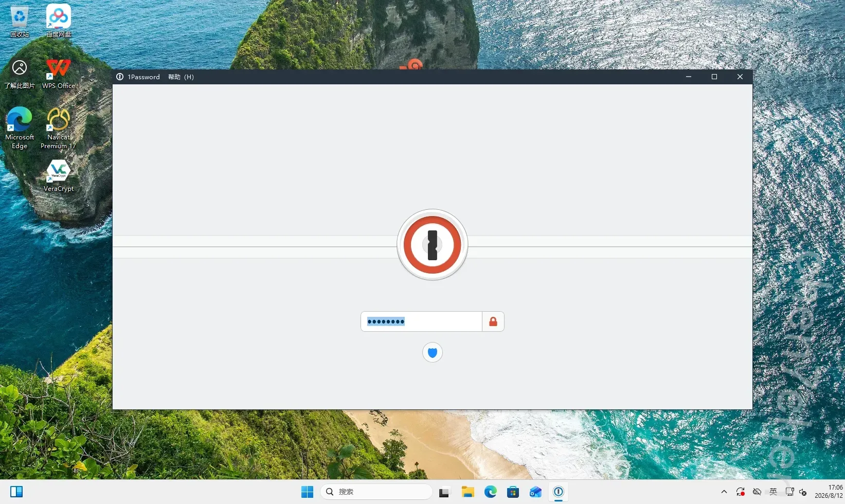
Task: Click the muted volume tray icon
Action: tap(803, 492)
